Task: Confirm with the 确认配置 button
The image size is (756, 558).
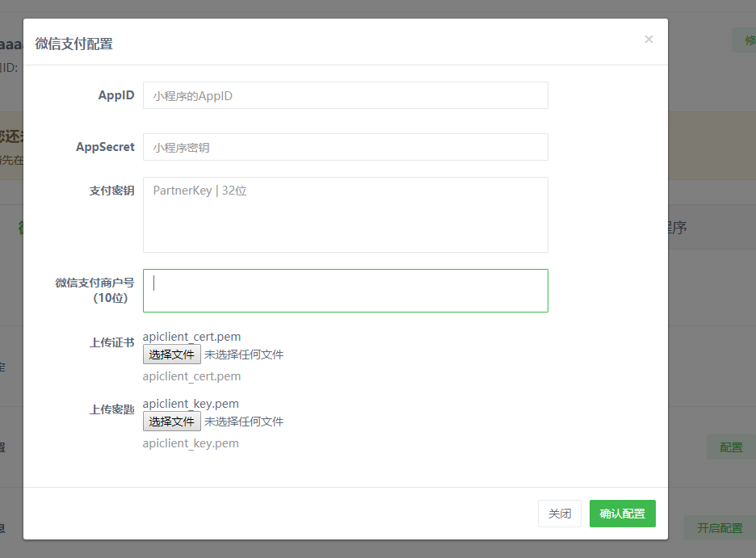Action: point(623,514)
